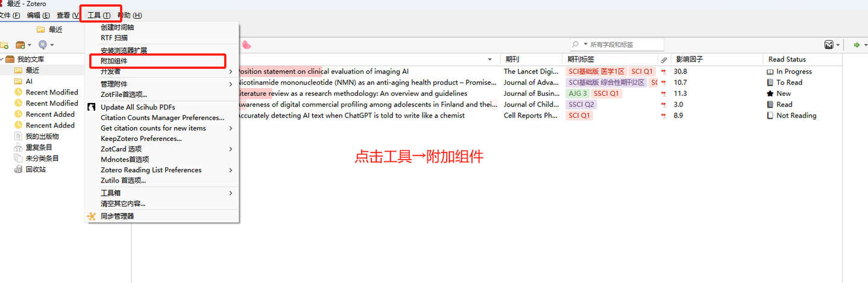The image size is (868, 283).
Task: Click the library box icon of 我的文库
Action: (x=10, y=59)
